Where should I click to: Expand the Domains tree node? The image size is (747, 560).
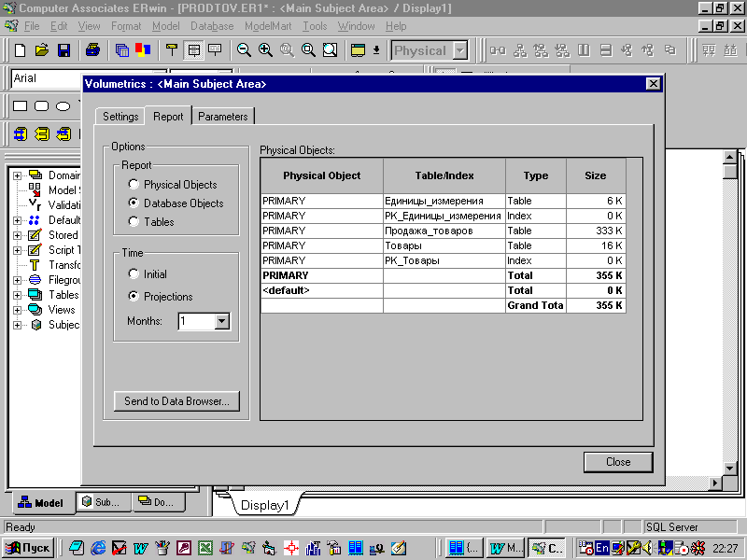coord(17,175)
